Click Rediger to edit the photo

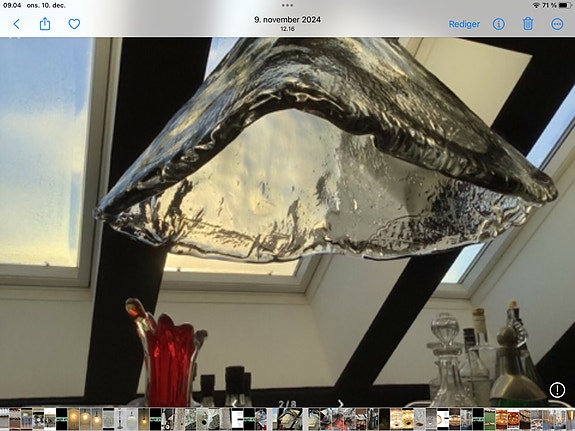pyautogui.click(x=464, y=24)
